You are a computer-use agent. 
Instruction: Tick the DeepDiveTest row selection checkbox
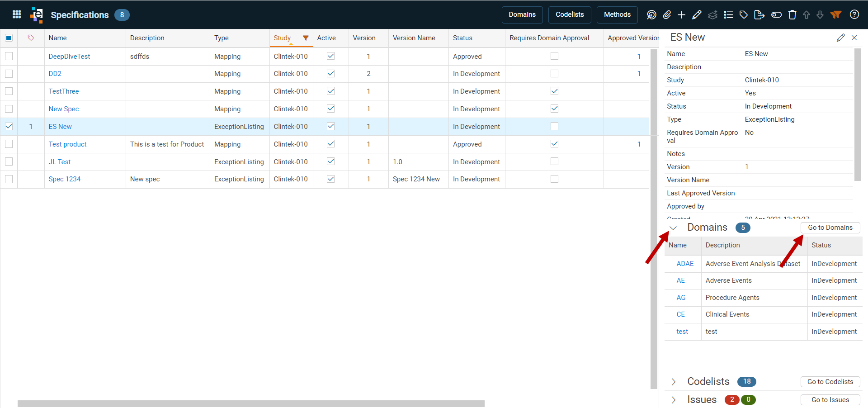click(x=9, y=56)
